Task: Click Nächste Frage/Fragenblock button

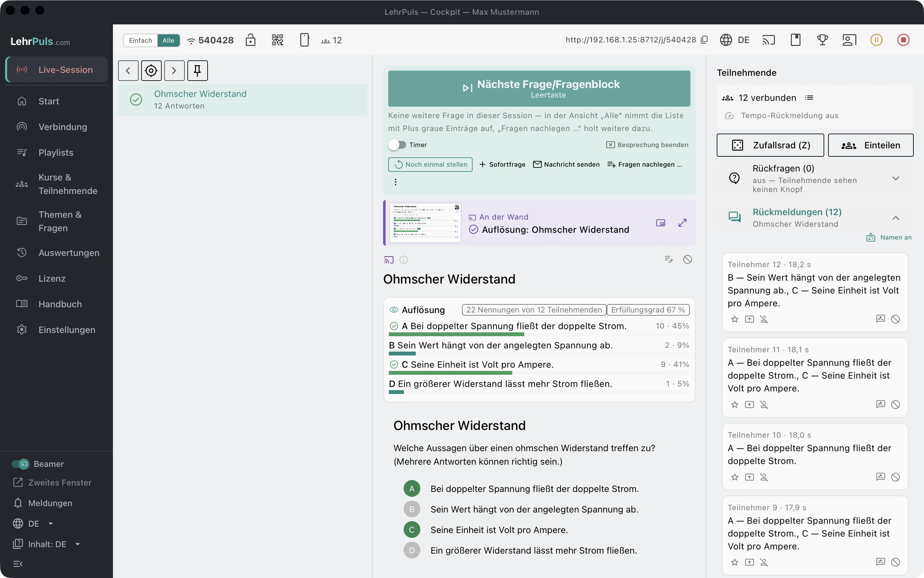Action: click(539, 88)
